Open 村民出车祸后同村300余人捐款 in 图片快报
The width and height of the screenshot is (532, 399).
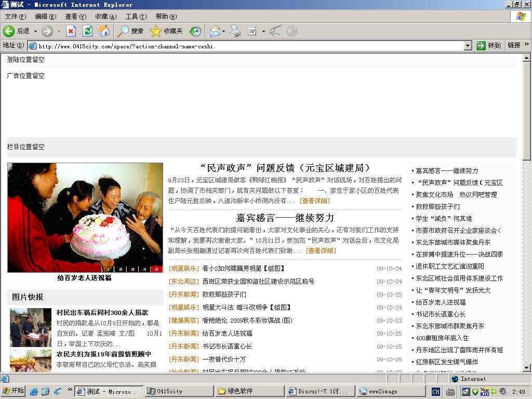click(x=102, y=312)
